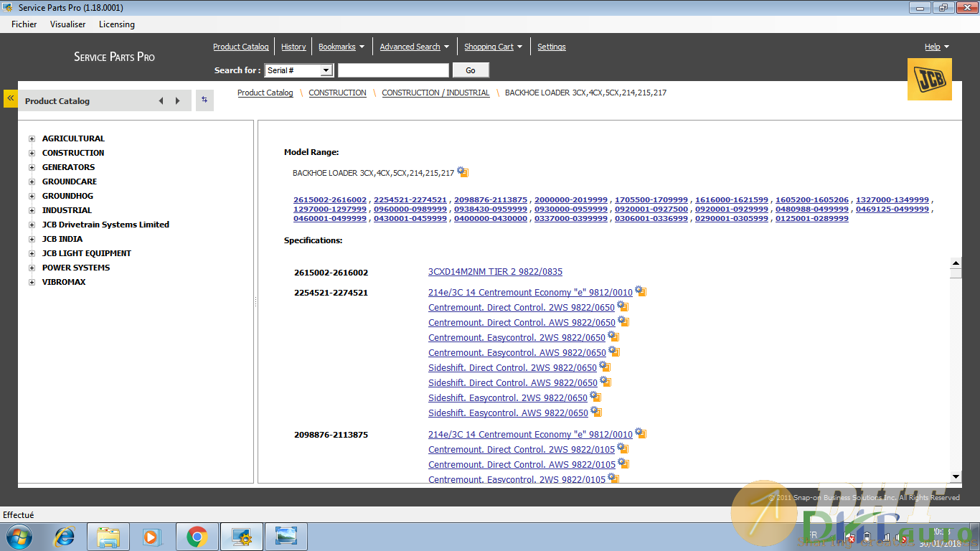Screen dimensions: 980x551
Task: Go to next catalog page with right arrow
Action: 178,101
